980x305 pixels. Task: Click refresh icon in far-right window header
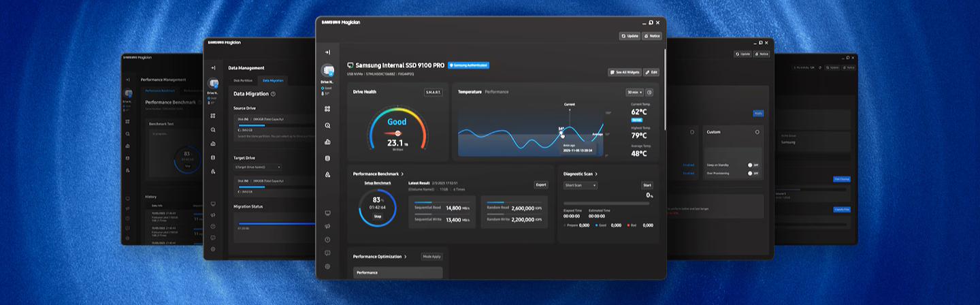click(x=820, y=67)
